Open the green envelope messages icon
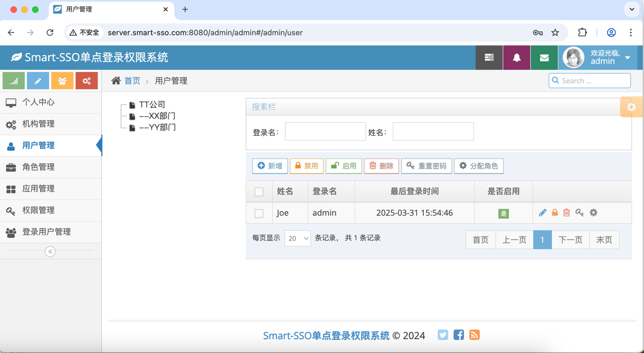This screenshot has height=353, width=644. tap(544, 57)
